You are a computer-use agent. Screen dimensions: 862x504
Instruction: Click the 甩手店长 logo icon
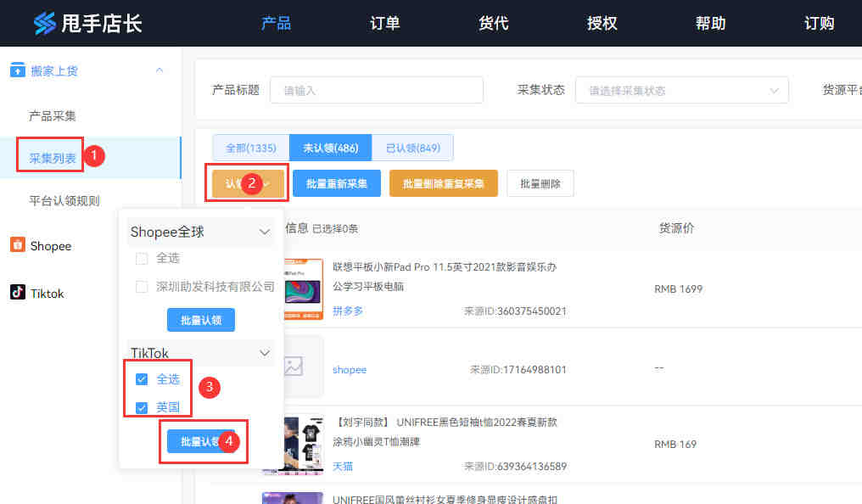click(44, 23)
